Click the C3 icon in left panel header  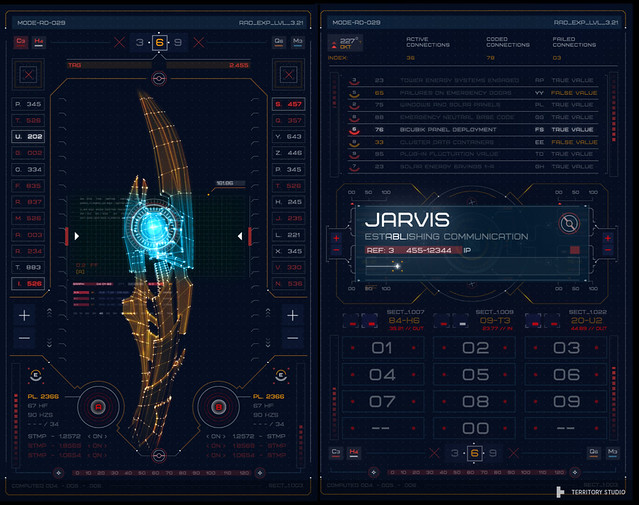click(x=21, y=41)
